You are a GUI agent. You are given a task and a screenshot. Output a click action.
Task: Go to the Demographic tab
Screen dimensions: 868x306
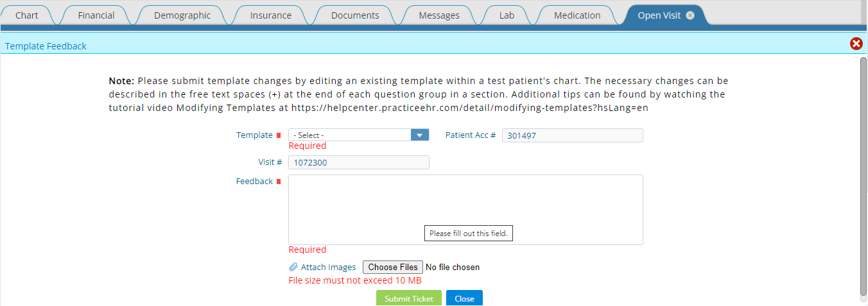[x=182, y=15]
